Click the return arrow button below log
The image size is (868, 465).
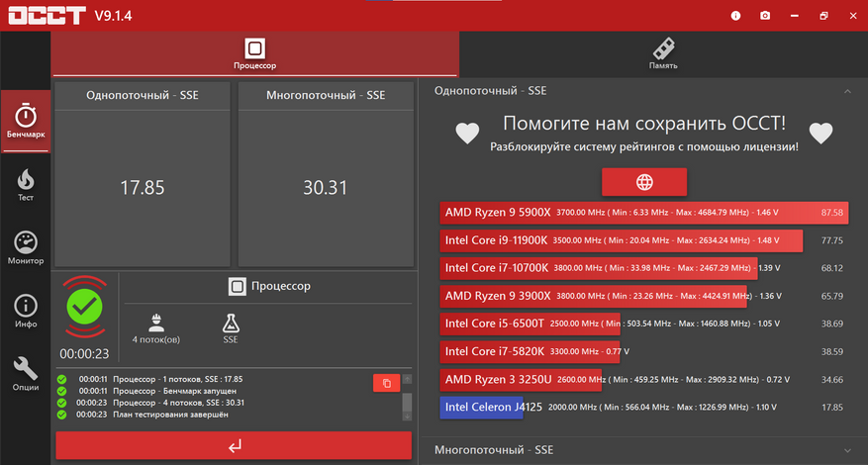click(234, 445)
